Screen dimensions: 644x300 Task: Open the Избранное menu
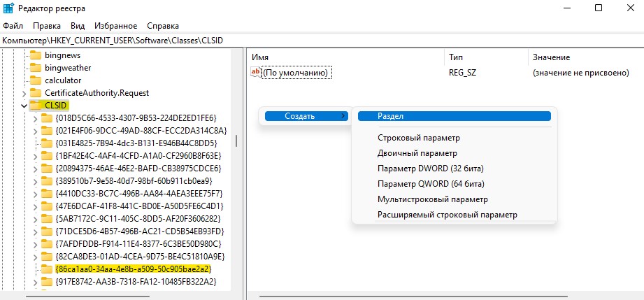click(x=116, y=25)
